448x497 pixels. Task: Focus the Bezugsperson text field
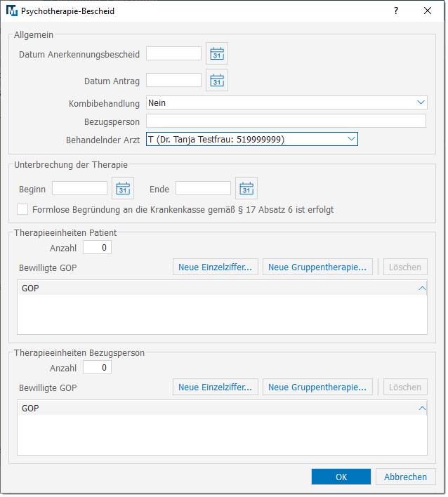[286, 121]
